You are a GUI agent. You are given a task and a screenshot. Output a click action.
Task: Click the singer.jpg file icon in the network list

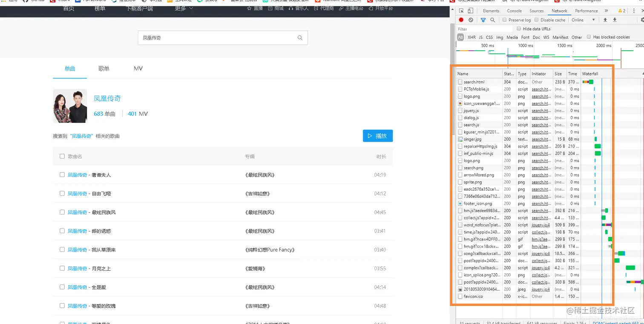pos(460,139)
